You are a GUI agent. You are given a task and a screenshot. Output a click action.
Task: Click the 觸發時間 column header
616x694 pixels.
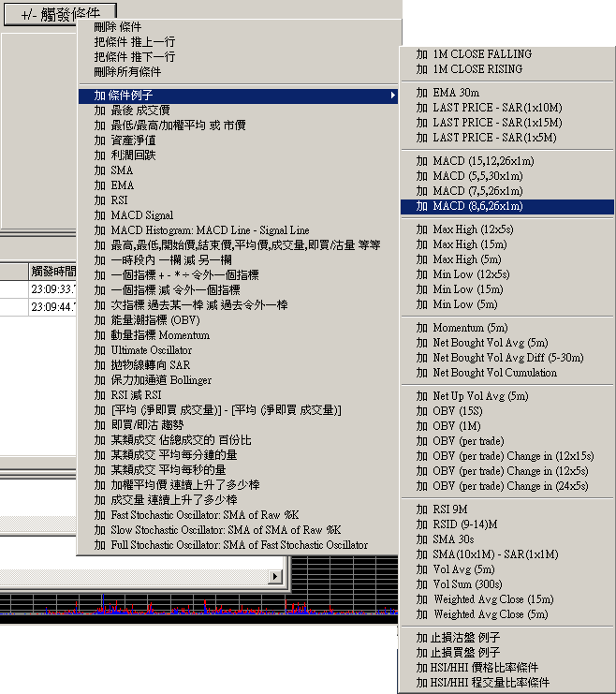(x=51, y=271)
